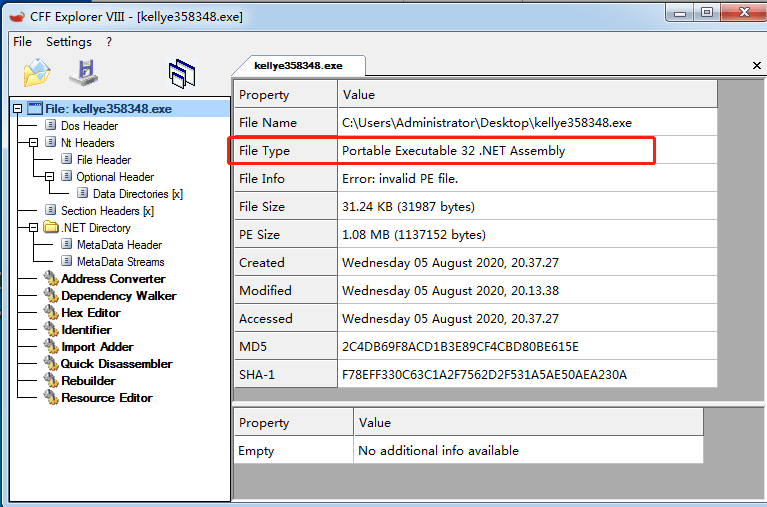The width and height of the screenshot is (767, 507).
Task: Click the Dependency Walker gear icon
Action: tap(51, 296)
